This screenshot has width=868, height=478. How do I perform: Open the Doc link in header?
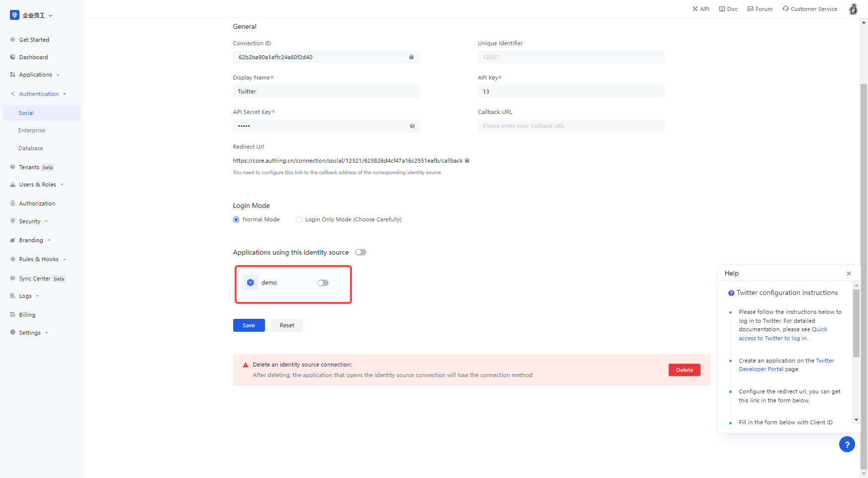tap(728, 9)
